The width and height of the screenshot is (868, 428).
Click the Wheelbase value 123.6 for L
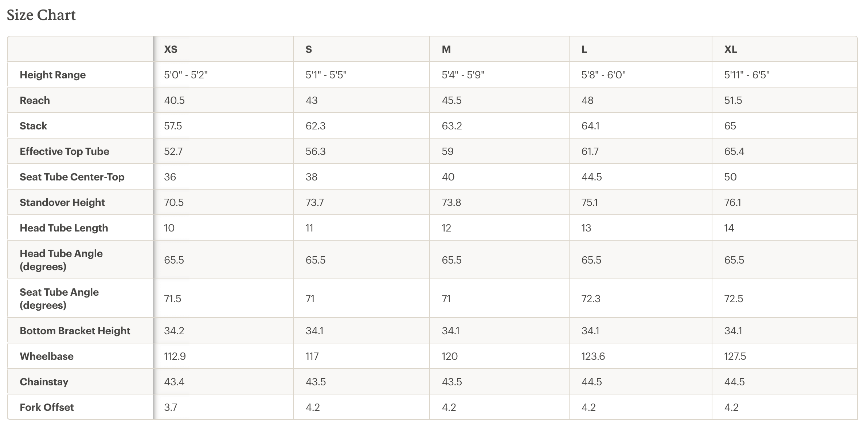click(593, 356)
